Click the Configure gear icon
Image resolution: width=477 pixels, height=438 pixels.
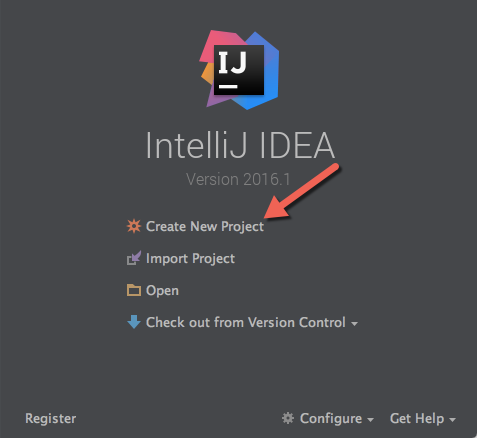pos(288,418)
